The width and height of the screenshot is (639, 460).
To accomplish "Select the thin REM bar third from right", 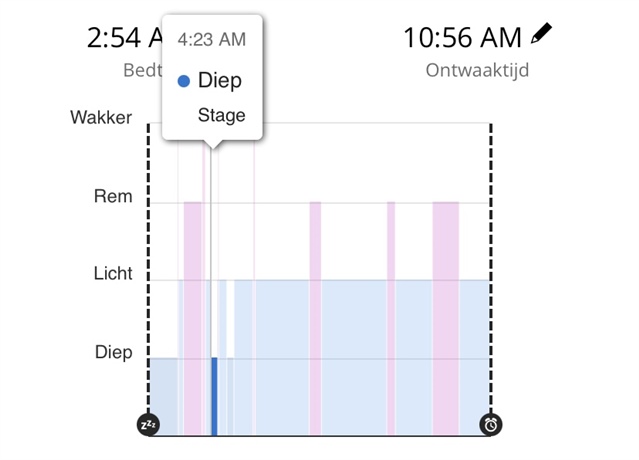I will point(315,319).
